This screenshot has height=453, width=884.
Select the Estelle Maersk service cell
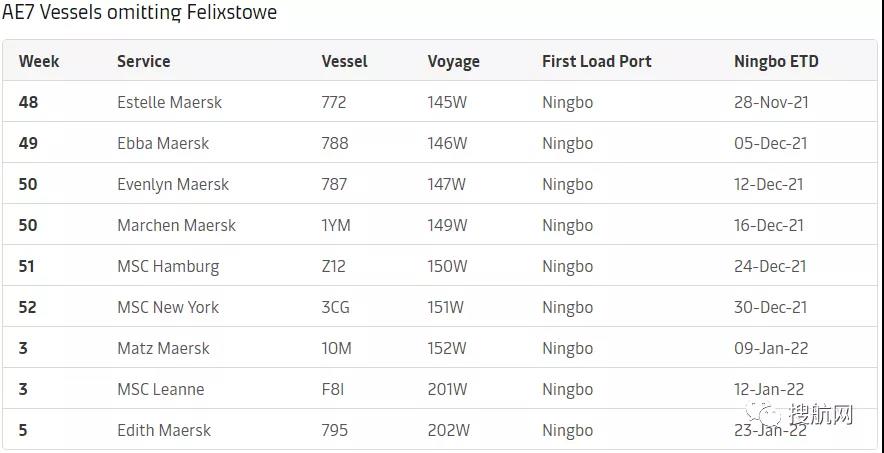click(169, 102)
